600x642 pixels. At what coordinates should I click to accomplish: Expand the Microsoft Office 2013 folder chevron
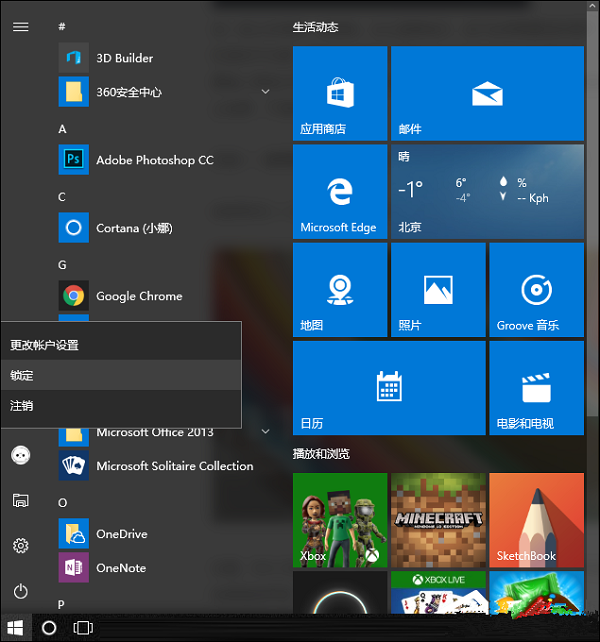click(265, 432)
